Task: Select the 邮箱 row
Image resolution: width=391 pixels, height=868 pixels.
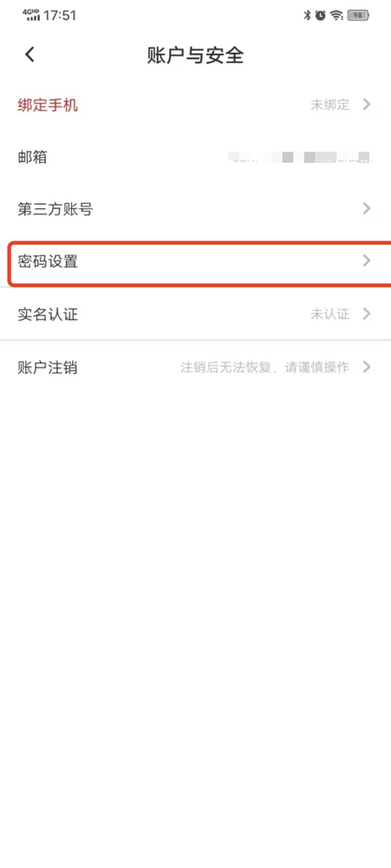Action: tap(195, 157)
